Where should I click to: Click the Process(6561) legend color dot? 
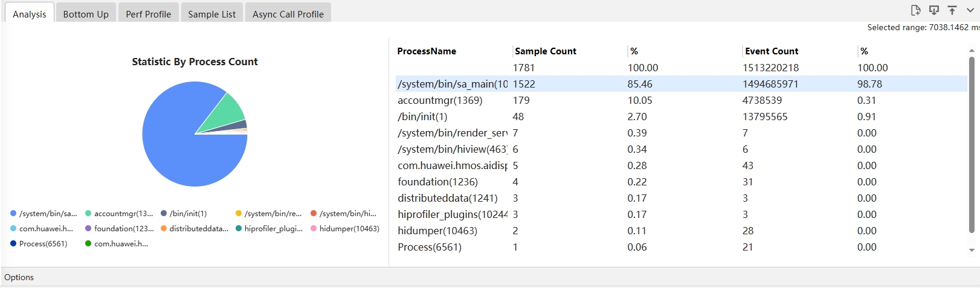13,243
